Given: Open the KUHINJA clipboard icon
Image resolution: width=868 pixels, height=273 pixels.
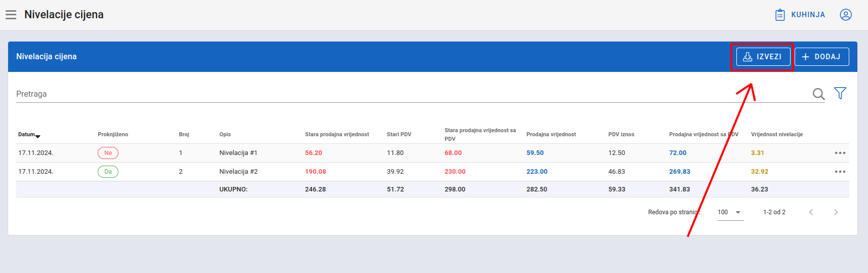Looking at the screenshot, I should coord(780,15).
